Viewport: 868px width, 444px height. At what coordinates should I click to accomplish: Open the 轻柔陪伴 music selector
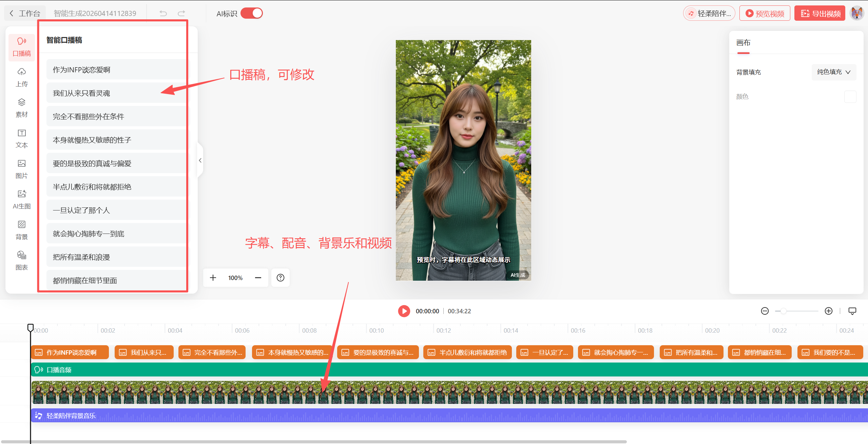[709, 13]
